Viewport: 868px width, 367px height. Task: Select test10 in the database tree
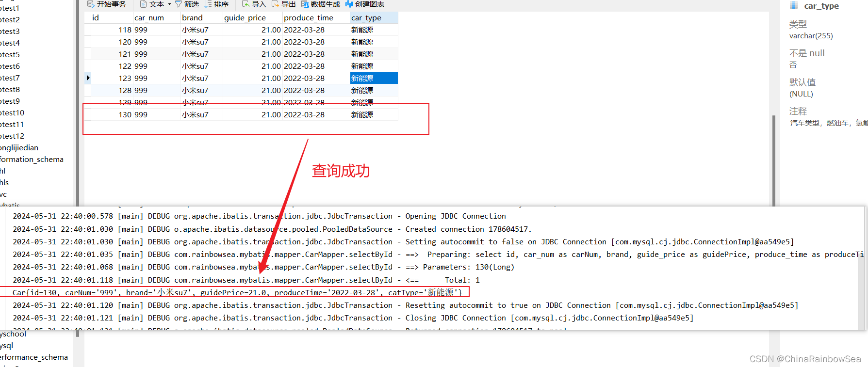coord(12,113)
